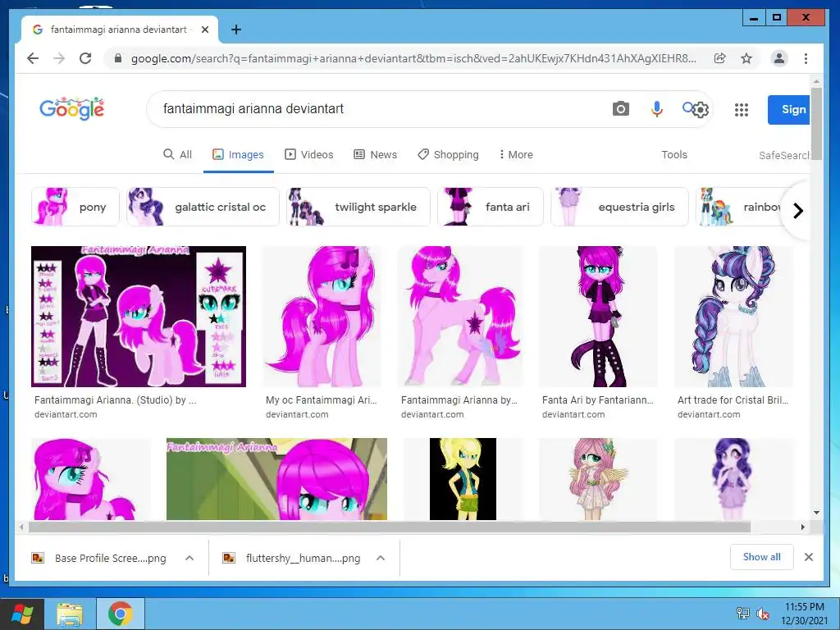Bookmark this page with the star icon

[746, 58]
